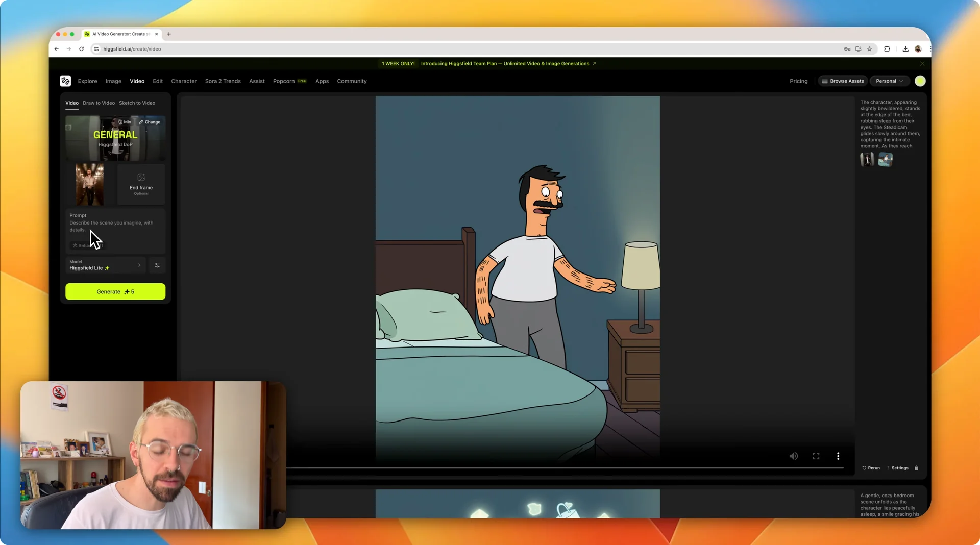Open the green profile avatar menu

[x=920, y=81]
